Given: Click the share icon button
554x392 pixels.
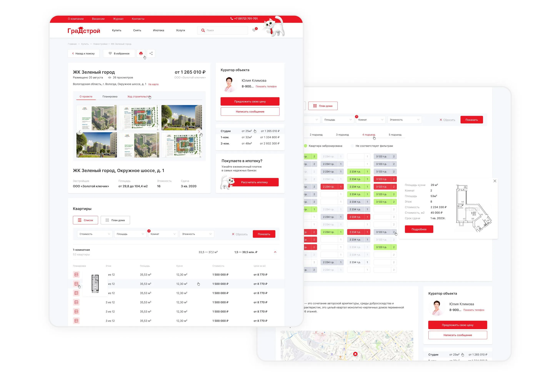Looking at the screenshot, I should (x=151, y=53).
